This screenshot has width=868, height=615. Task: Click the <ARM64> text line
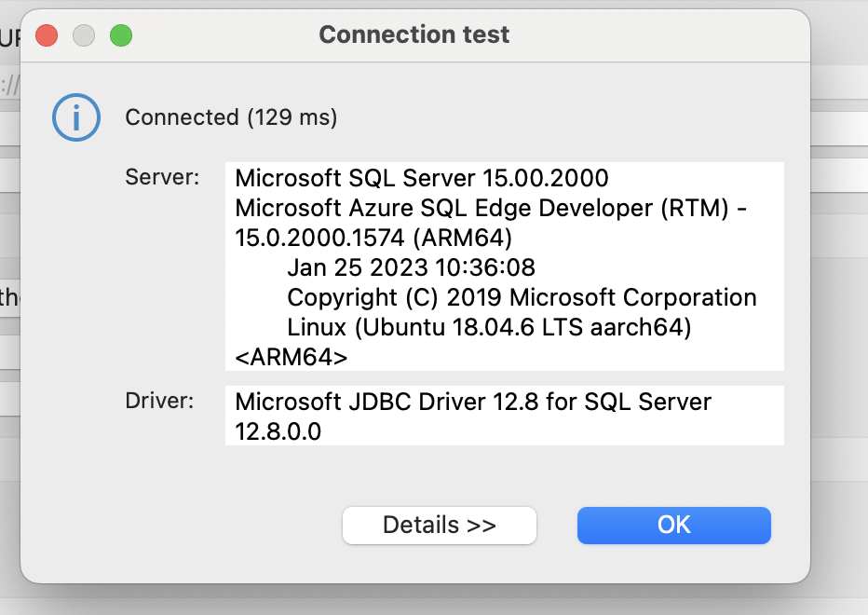pos(292,358)
